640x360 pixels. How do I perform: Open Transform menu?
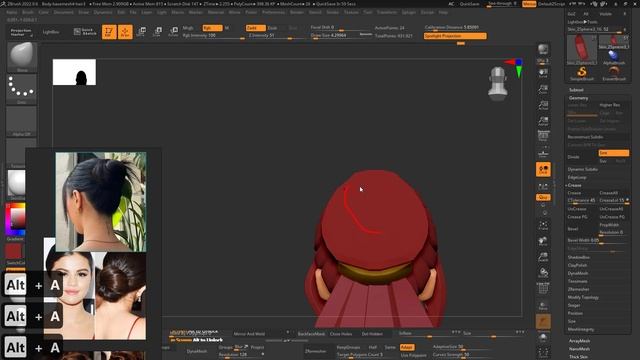[386, 12]
